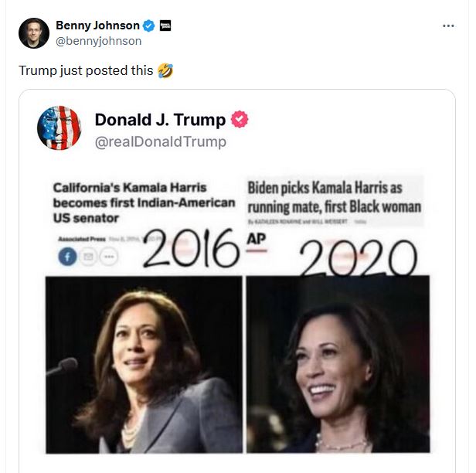
Task: Open the Donald J. Trump display name
Action: click(160, 120)
